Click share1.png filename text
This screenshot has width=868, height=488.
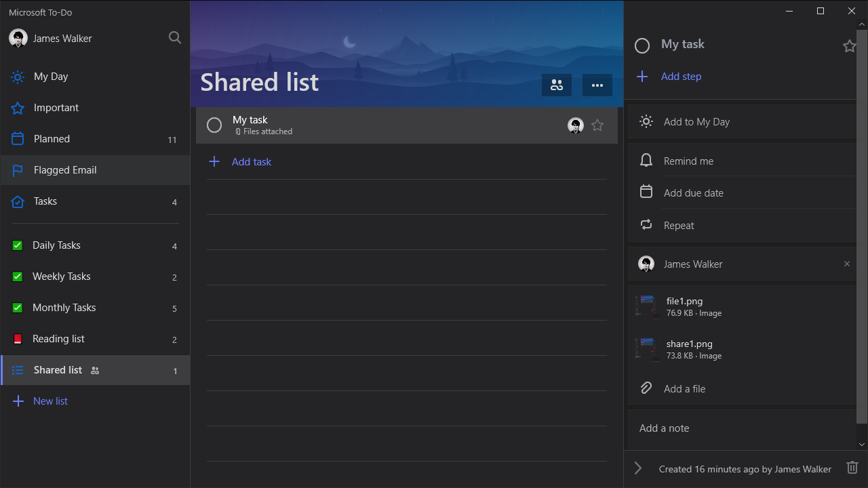coord(689,344)
